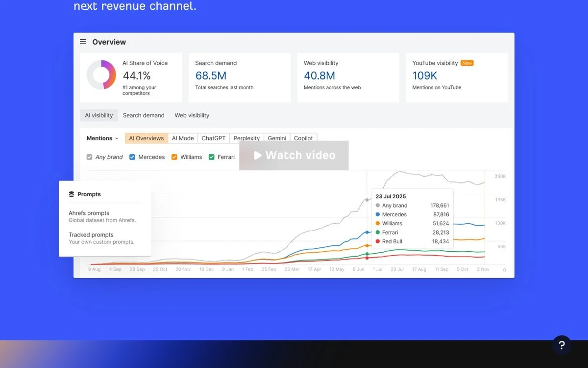Switch to the Web visibility tab
Image resolution: width=588 pixels, height=368 pixels.
(192, 115)
